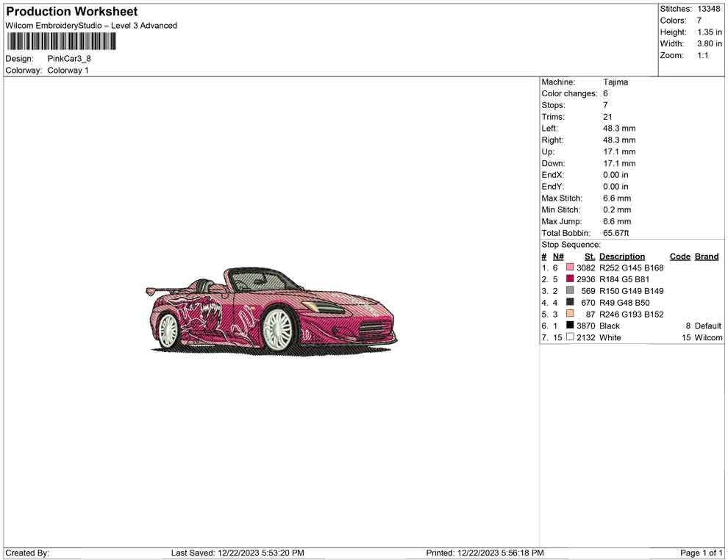Select the White Wilcom color swatch
The height and width of the screenshot is (560, 728).
[x=570, y=337]
